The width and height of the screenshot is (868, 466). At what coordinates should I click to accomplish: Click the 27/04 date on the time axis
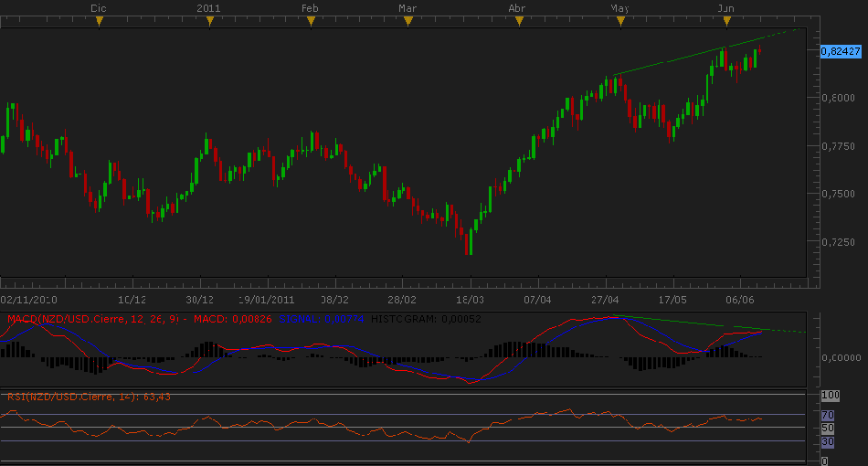(605, 299)
